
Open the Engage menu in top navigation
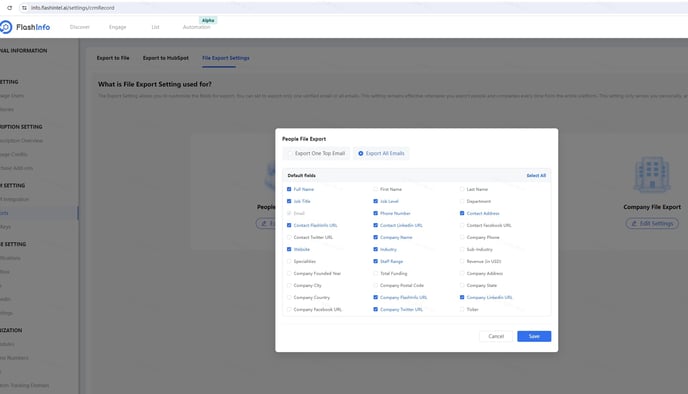118,27
